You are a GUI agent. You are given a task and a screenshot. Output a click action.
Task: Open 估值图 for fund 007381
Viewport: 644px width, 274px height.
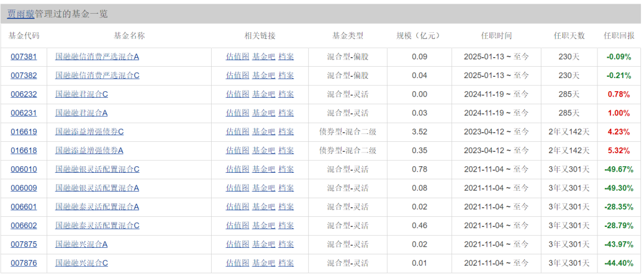[237, 57]
